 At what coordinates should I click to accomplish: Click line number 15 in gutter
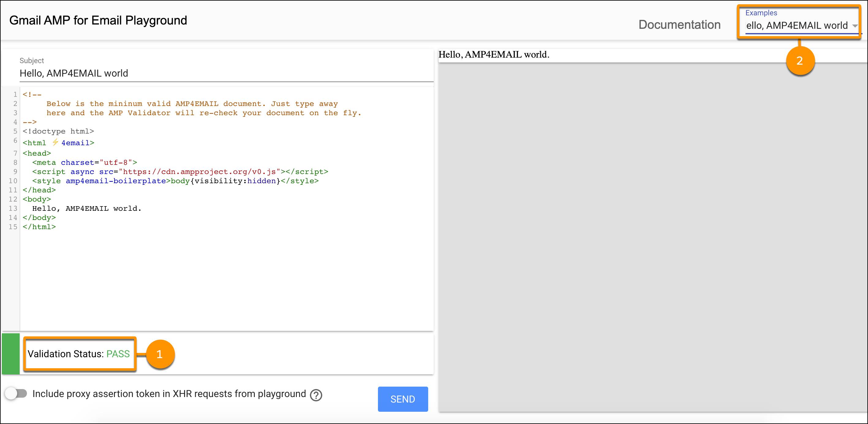[x=13, y=227]
